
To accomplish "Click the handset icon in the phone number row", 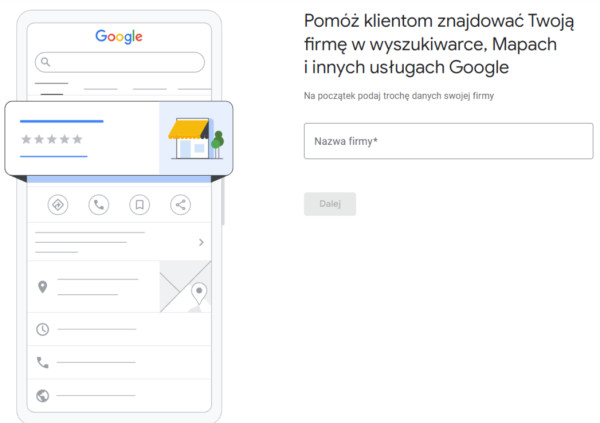I will [x=42, y=362].
